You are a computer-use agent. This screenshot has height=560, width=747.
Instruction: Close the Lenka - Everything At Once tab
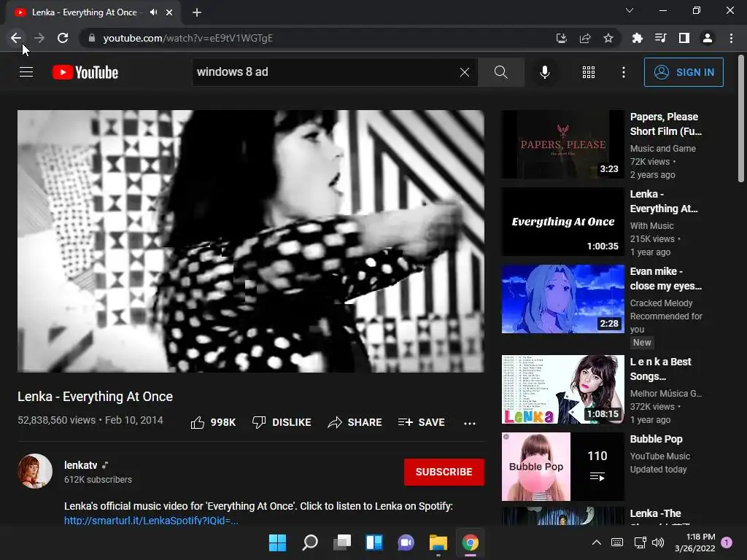pyautogui.click(x=169, y=12)
